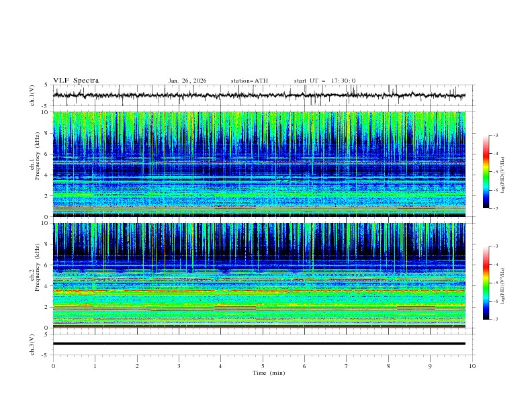This screenshot has height=411, width=532.
Task: Click the time axis tick label "0"
Action: [x=53, y=366]
